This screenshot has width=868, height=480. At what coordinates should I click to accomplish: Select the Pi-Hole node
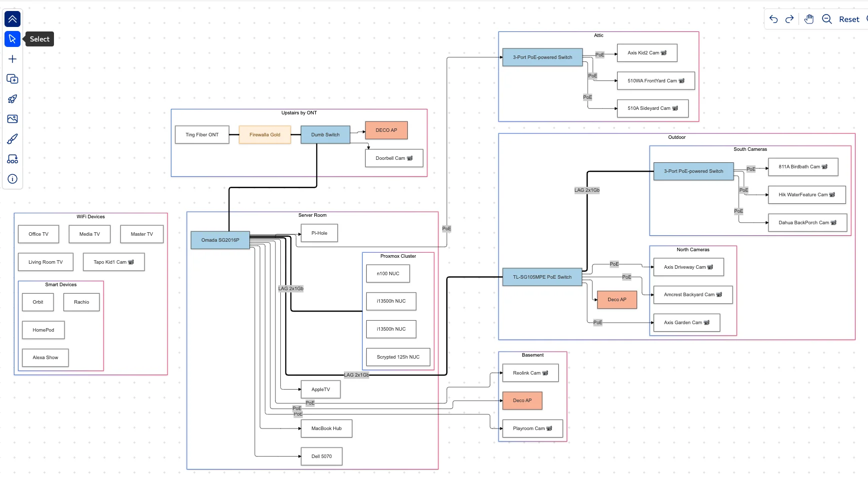click(x=319, y=233)
